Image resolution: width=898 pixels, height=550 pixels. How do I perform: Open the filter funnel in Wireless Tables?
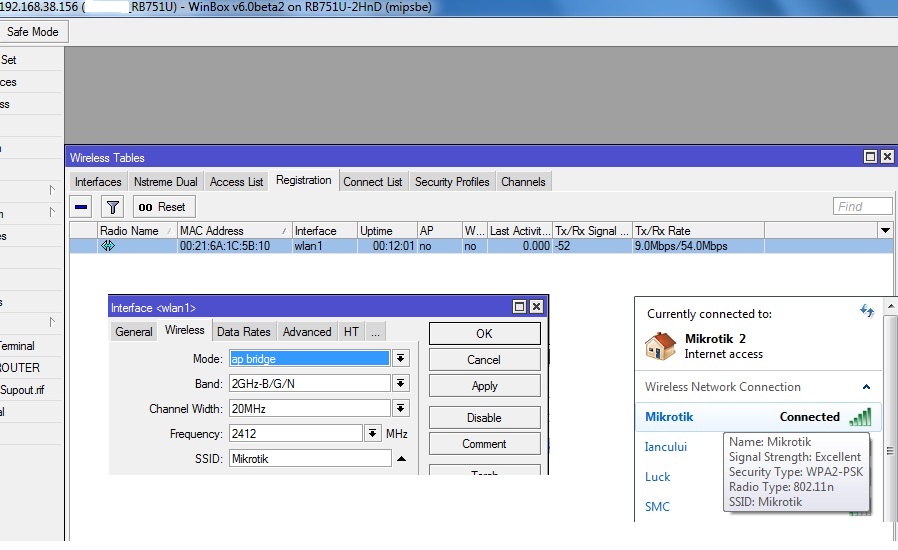point(113,207)
